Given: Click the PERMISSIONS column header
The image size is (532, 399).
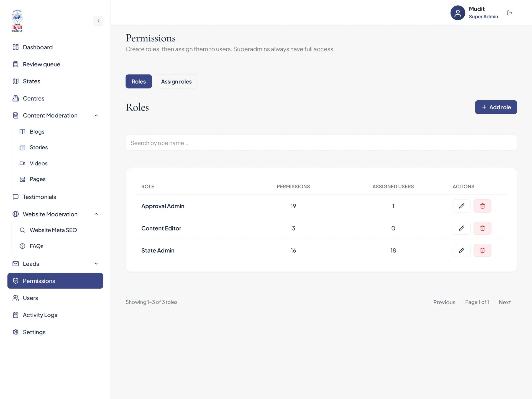Looking at the screenshot, I should click(293, 186).
